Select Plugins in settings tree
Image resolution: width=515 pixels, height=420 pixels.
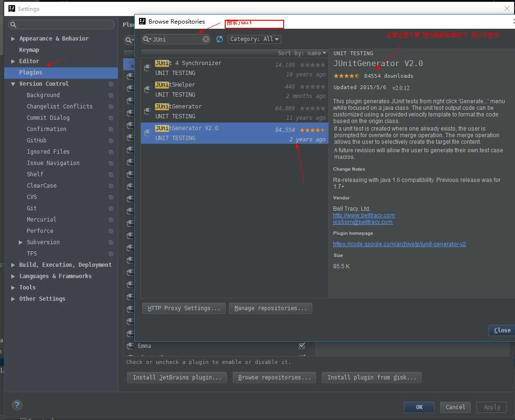pyautogui.click(x=61, y=73)
